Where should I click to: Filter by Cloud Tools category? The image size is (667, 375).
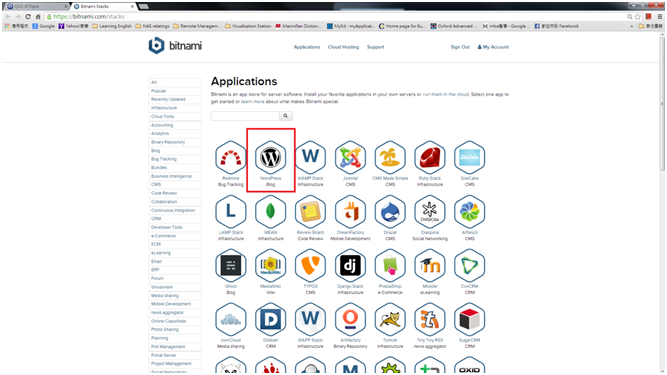tap(175, 116)
